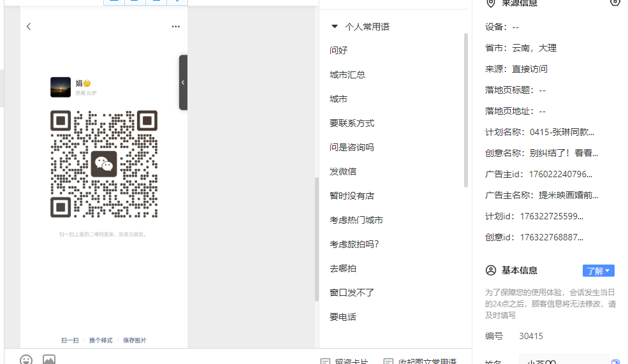The width and height of the screenshot is (628, 364).
Task: Click 扫一扫 under the QR code
Action: [69, 340]
